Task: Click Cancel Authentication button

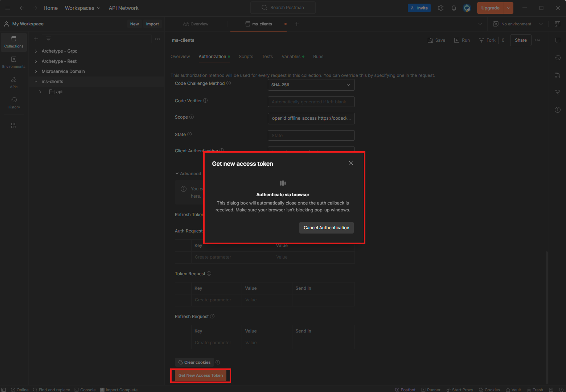Action: (327, 228)
